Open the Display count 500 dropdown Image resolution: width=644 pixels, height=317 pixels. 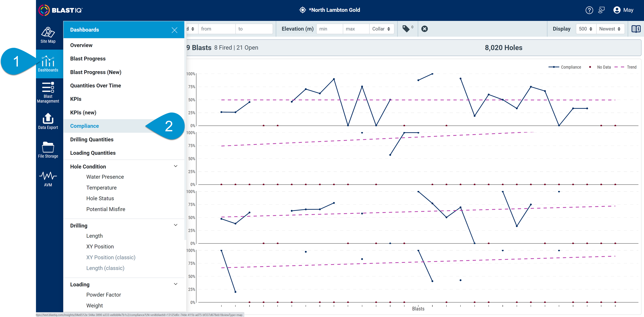click(x=585, y=29)
